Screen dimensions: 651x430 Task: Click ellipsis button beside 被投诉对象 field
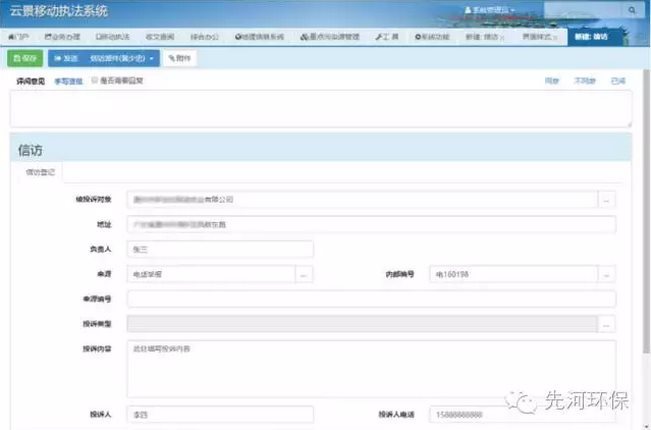point(607,200)
